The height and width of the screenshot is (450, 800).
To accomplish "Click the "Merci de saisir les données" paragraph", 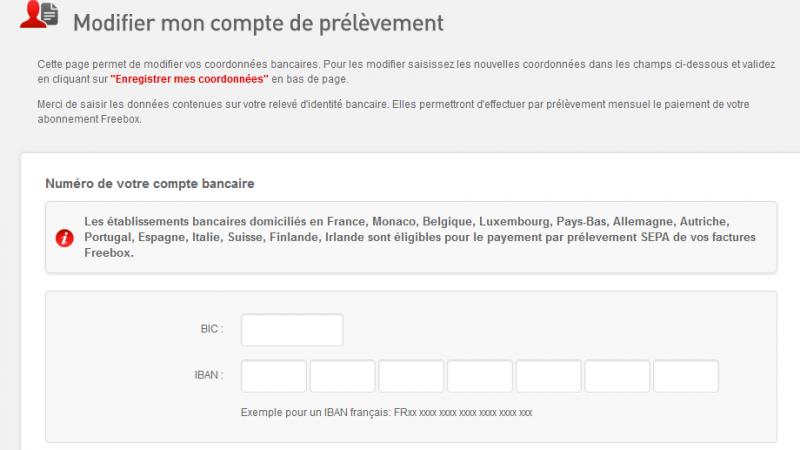I will 400,104.
